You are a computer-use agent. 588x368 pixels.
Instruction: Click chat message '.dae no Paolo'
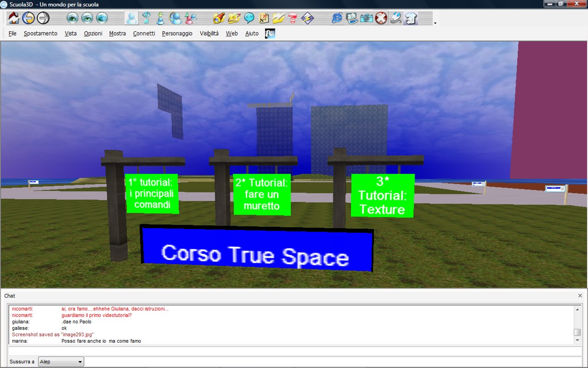[76, 322]
